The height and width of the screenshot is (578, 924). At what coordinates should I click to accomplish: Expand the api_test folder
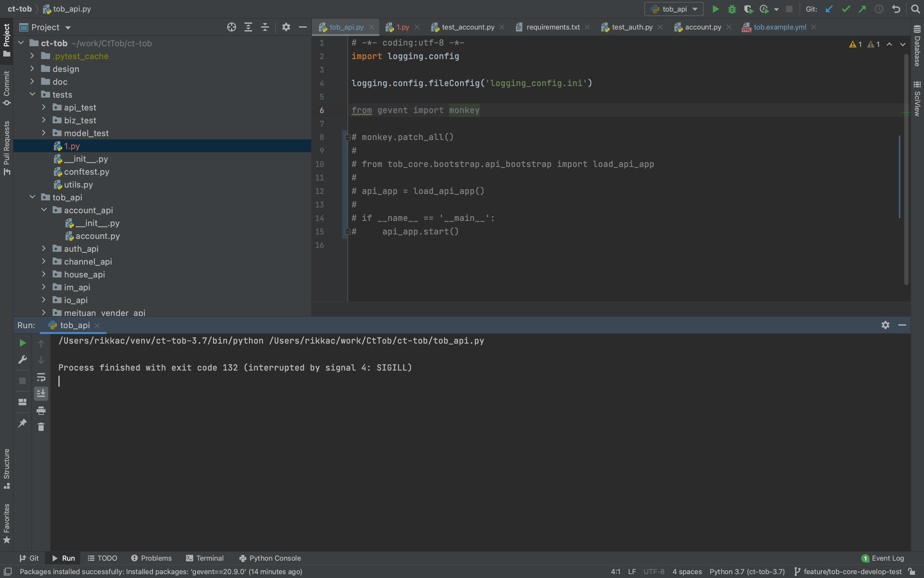click(x=44, y=108)
